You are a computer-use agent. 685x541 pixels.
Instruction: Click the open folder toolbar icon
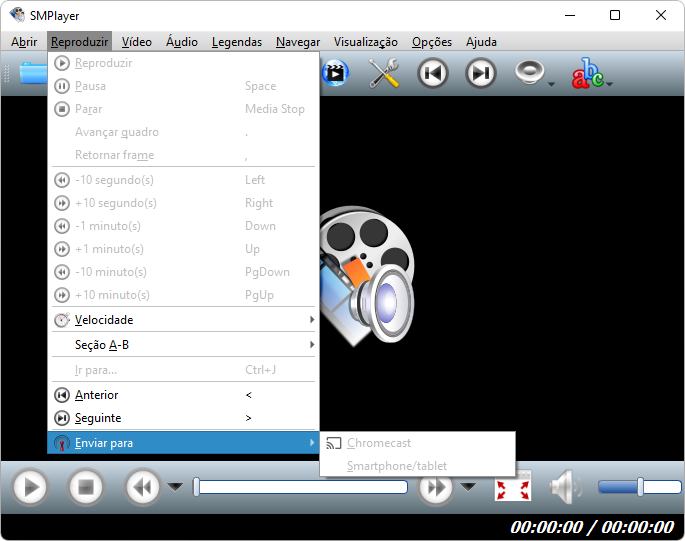33,73
